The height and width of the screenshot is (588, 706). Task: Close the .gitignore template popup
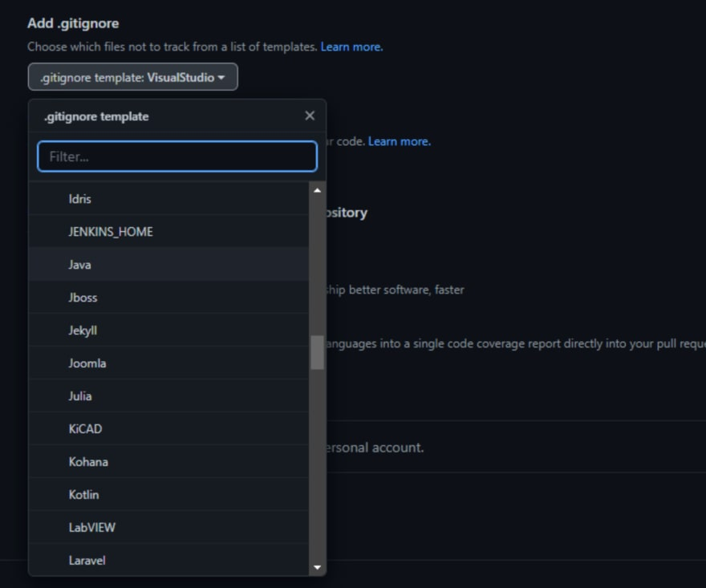coord(310,116)
